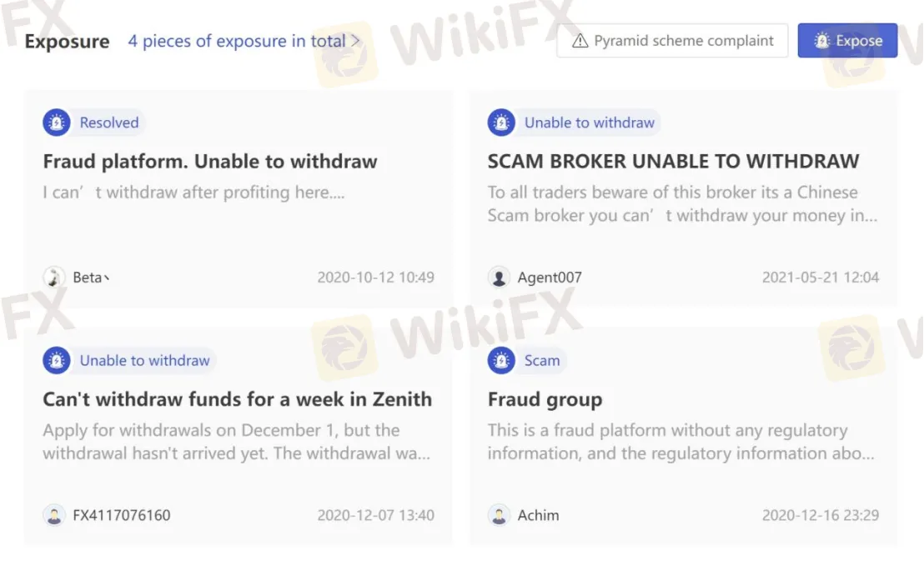Open 'Fraud platform. Unable to withdraw' post

210,162
